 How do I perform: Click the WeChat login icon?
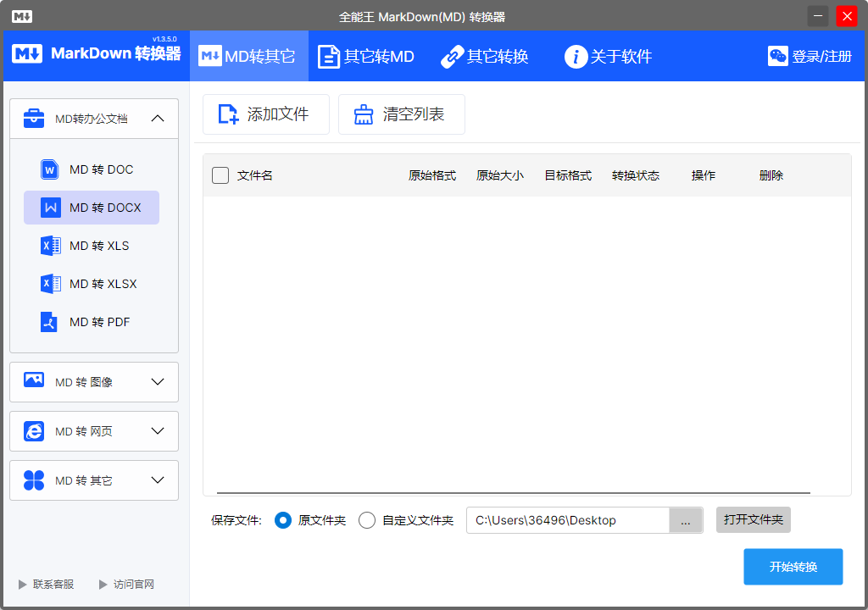click(778, 56)
